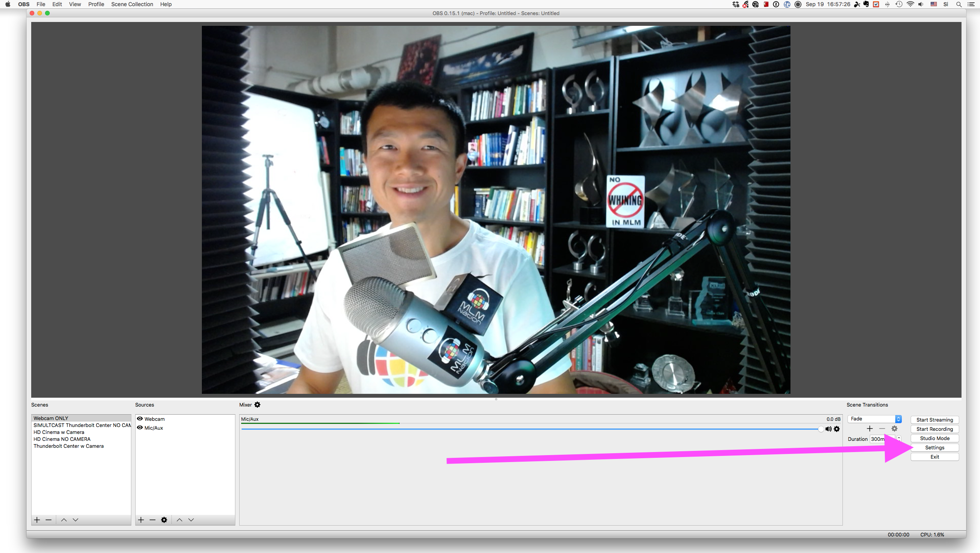This screenshot has height=553, width=980.
Task: Toggle Mic/Aux source visibility eye icon
Action: point(140,428)
